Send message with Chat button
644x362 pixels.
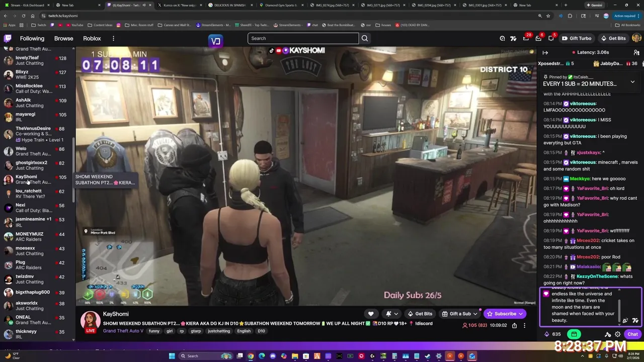pos(632,334)
